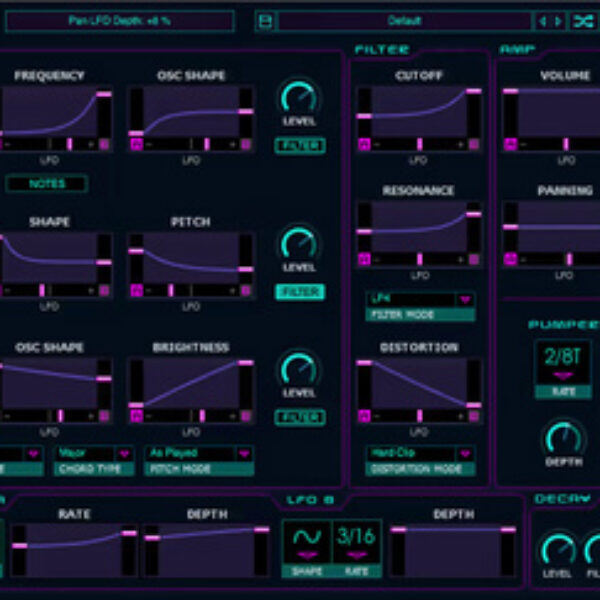
Task: Click the minus sign under the Panning graph
Action: (524, 260)
